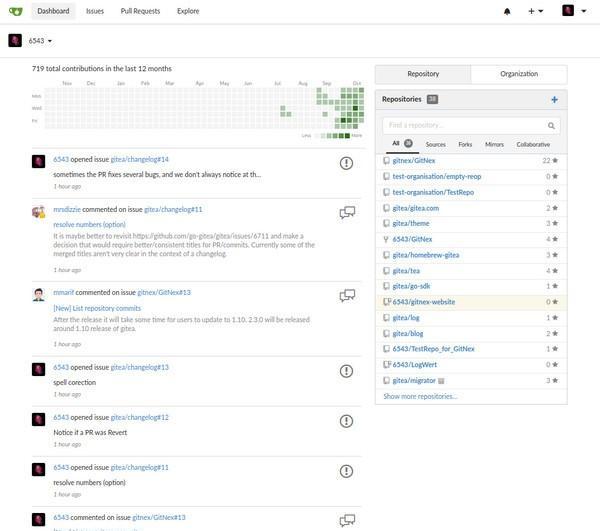The width and height of the screenshot is (600, 531).
Task: Open the gitea/theme repository
Action: [x=411, y=223]
